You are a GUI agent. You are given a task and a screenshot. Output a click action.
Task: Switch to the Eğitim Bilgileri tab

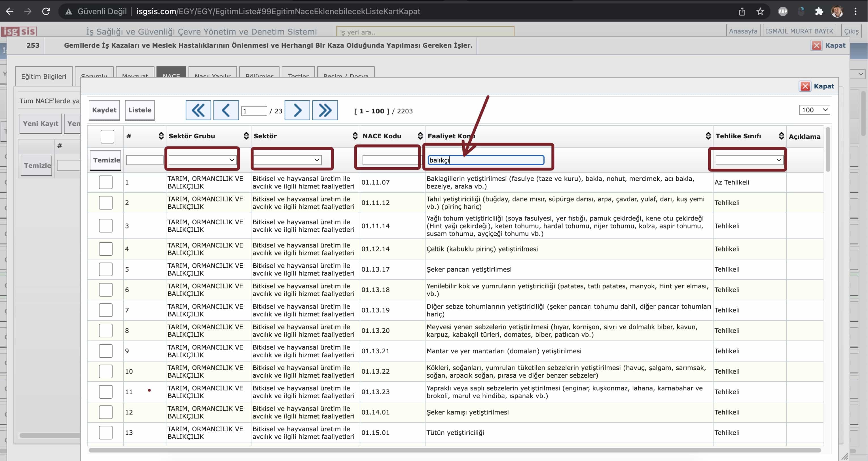tap(43, 77)
